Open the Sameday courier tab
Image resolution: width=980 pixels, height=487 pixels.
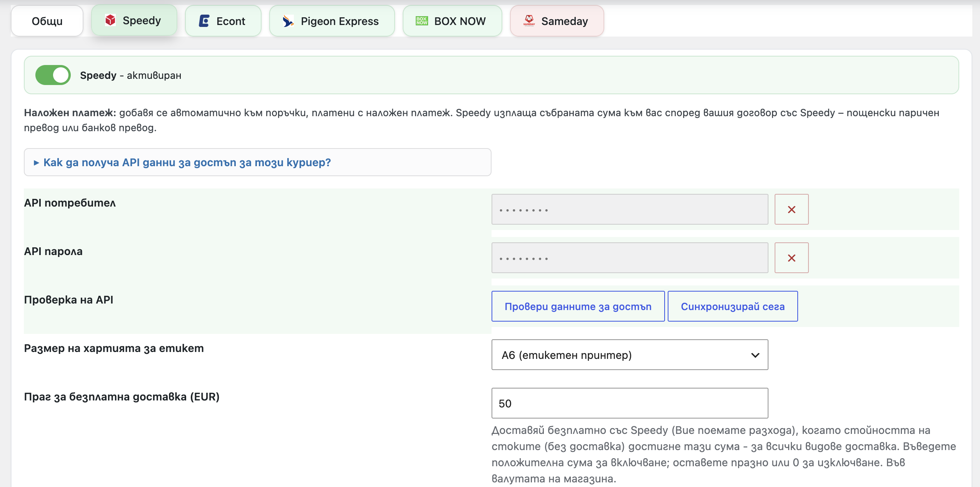click(x=557, y=21)
